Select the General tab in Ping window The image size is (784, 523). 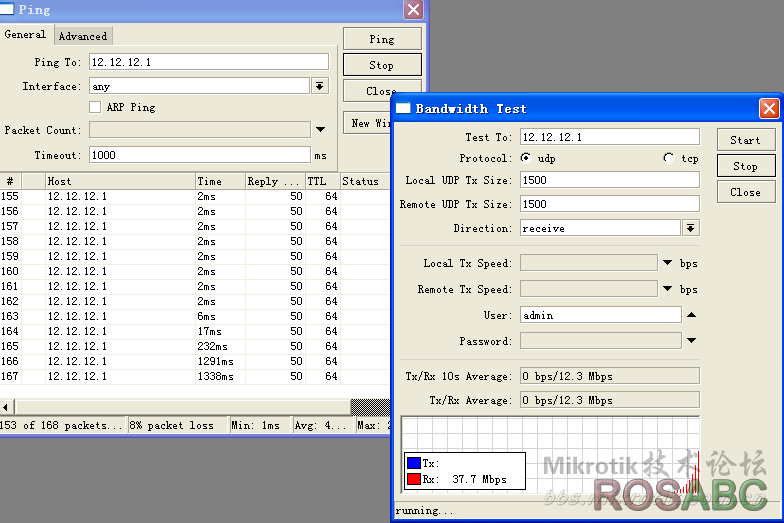pyautogui.click(x=25, y=34)
